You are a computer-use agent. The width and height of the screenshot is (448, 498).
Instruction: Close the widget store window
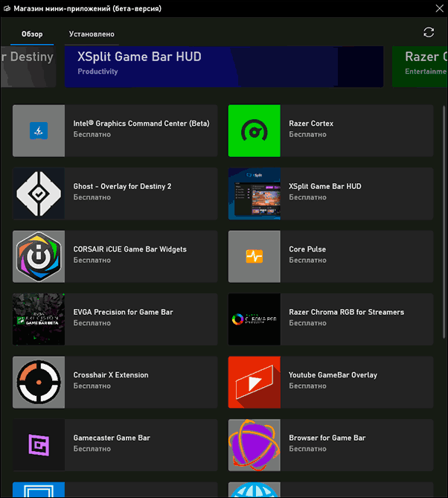pos(439,8)
